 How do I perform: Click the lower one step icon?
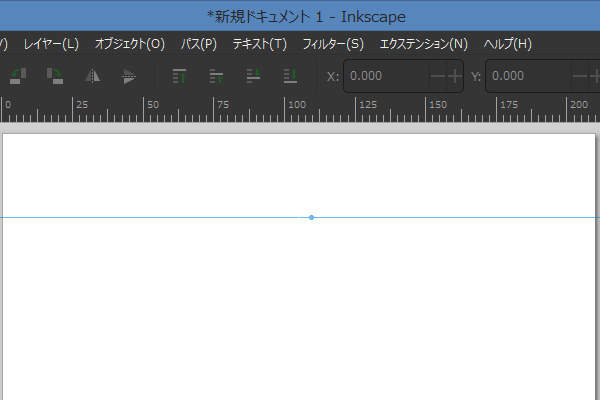click(253, 76)
